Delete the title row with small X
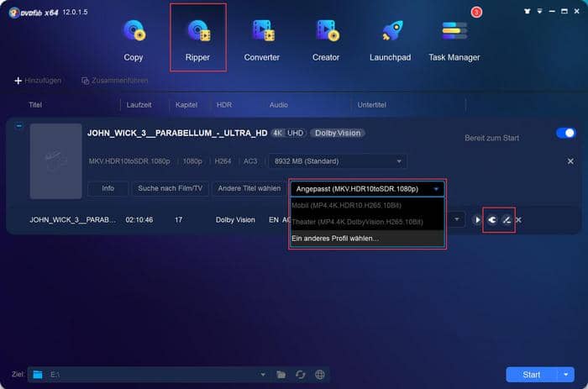The height and width of the screenshot is (389, 588). click(518, 220)
